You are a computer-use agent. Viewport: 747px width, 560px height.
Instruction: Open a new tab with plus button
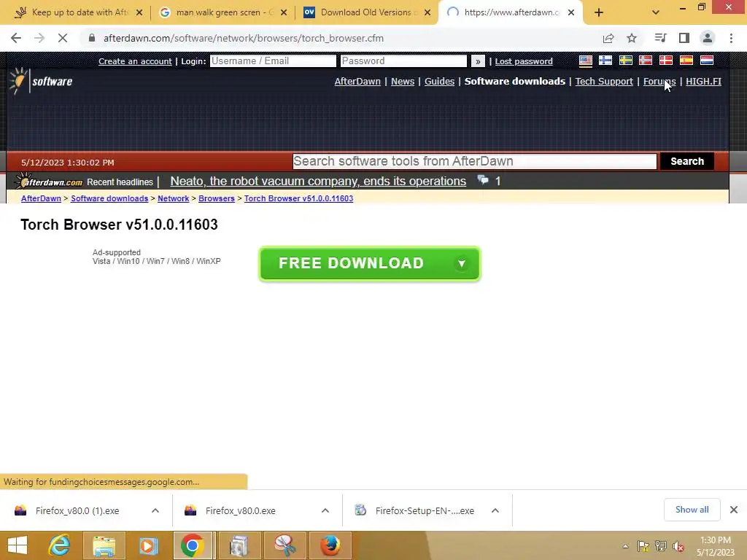click(x=599, y=12)
